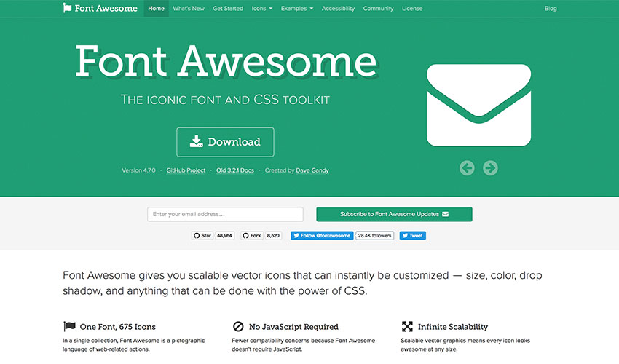
Task: Click the large envelope icon
Action: (479, 105)
